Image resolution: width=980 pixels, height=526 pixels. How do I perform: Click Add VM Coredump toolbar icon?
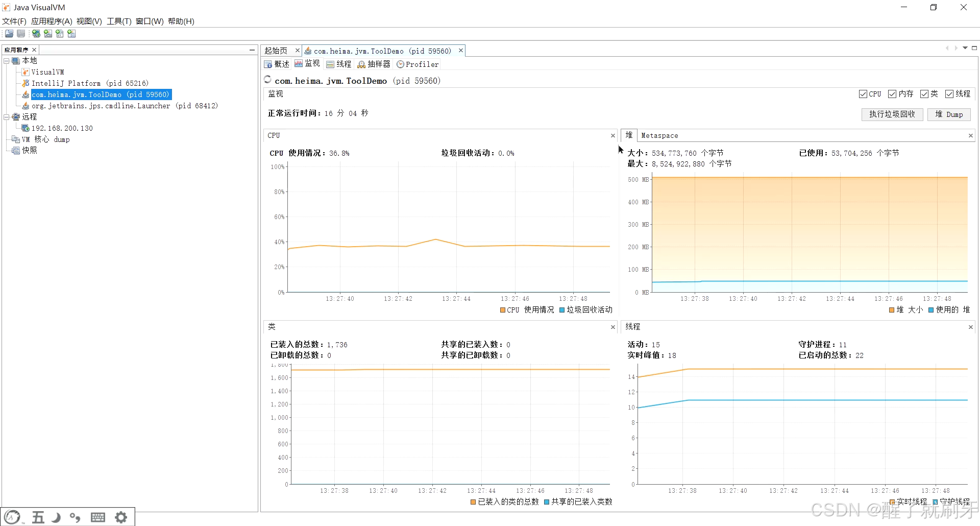pos(60,34)
